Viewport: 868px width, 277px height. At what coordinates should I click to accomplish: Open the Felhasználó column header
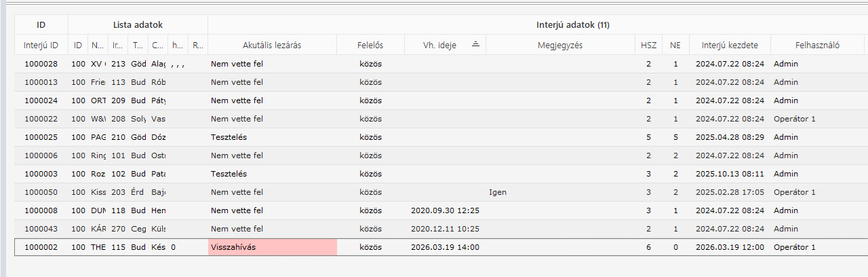[817, 45]
